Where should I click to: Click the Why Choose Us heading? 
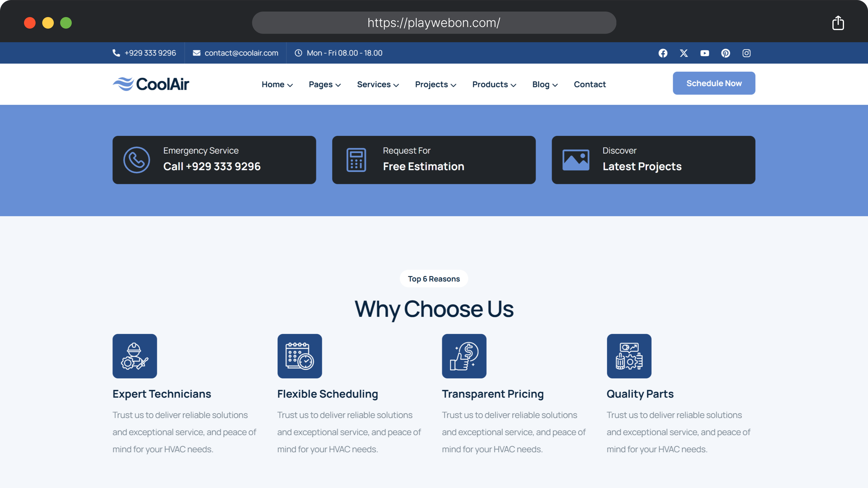pyautogui.click(x=434, y=309)
